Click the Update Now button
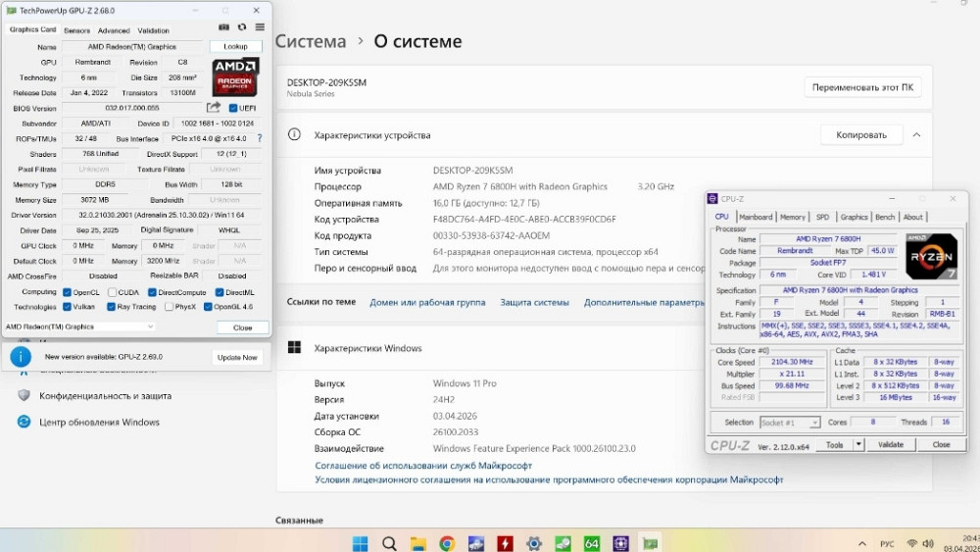Screen dimensions: 980x552 [x=237, y=357]
